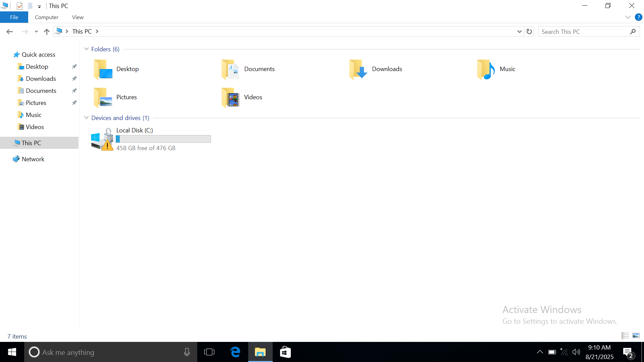The height and width of the screenshot is (362, 644).
Task: Select Videos in the navigation pane
Action: [x=35, y=127]
